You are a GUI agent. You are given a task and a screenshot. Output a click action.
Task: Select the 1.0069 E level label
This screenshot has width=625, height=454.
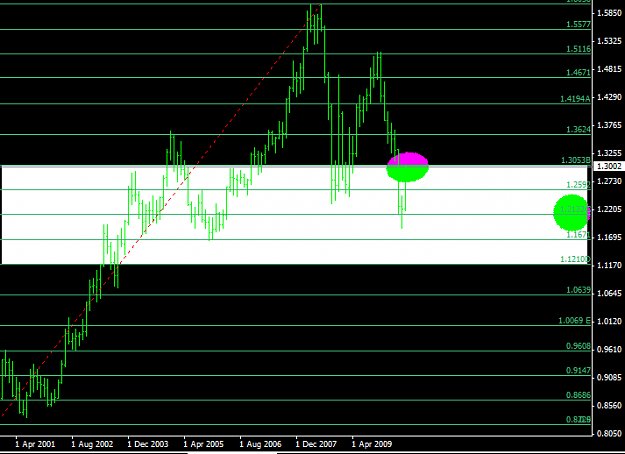[x=574, y=320]
